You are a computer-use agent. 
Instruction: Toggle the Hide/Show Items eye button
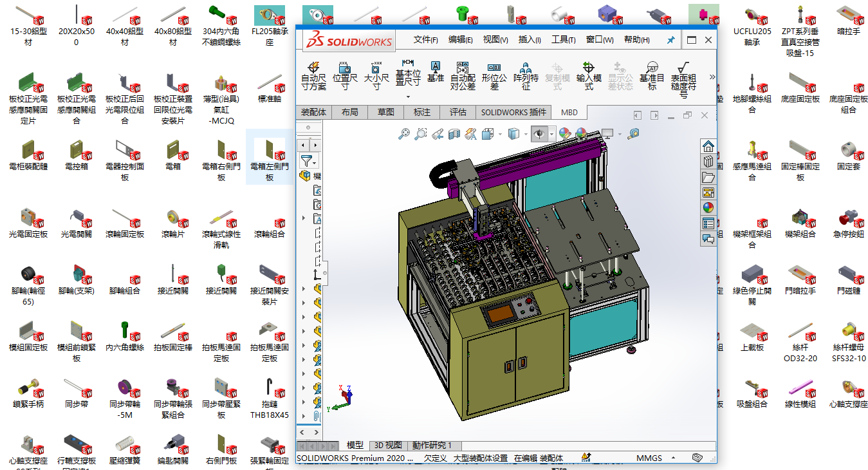[539, 134]
